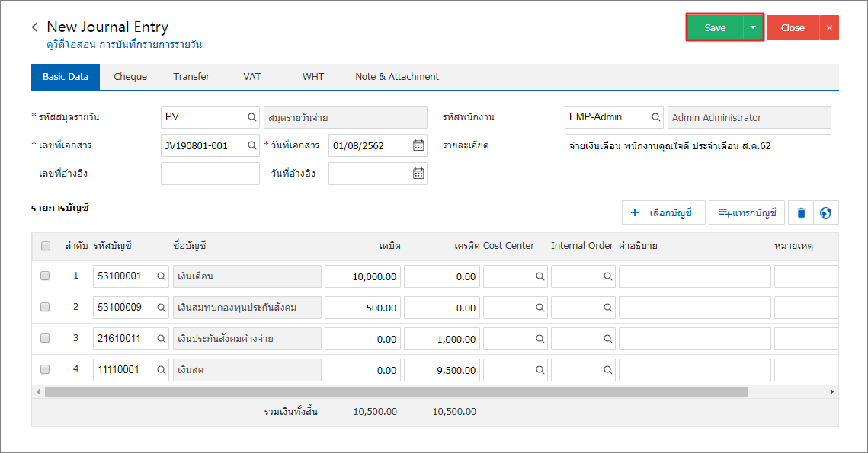This screenshot has height=453, width=868.
Task: Search account code in row 53100009
Action: coord(161,308)
